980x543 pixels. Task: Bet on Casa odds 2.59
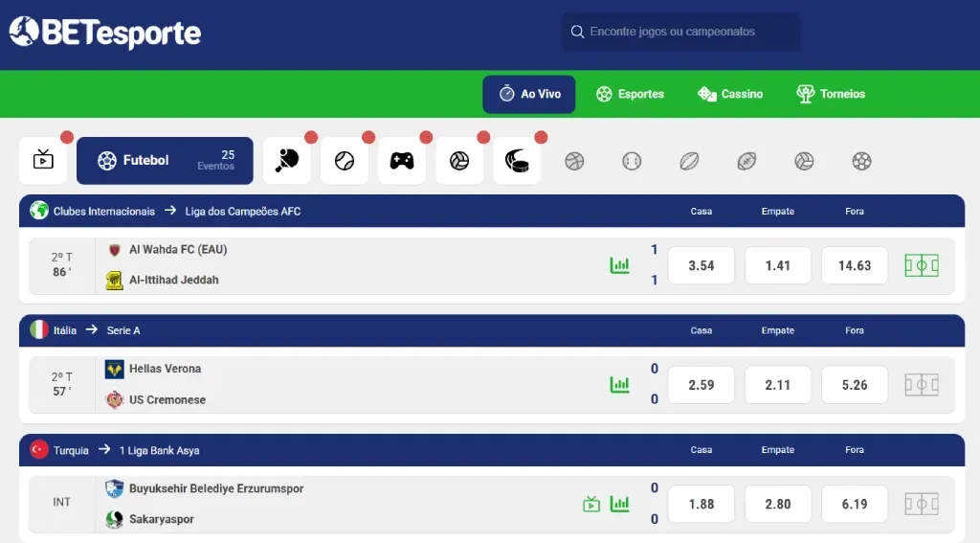pos(702,385)
